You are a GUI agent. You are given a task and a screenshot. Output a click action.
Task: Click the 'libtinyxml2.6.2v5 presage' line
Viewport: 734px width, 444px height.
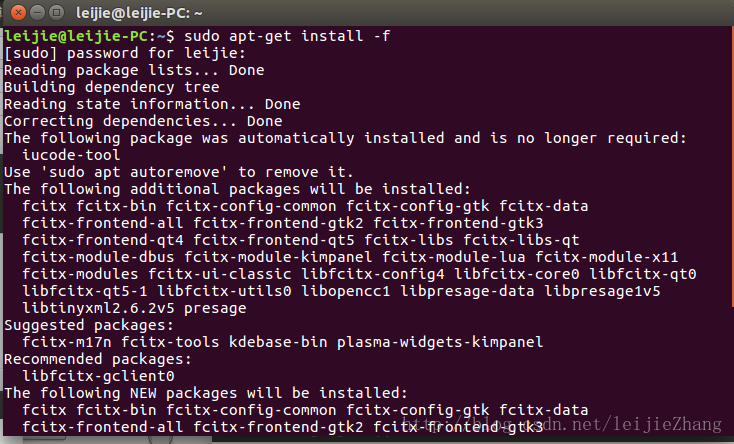pyautogui.click(x=134, y=308)
